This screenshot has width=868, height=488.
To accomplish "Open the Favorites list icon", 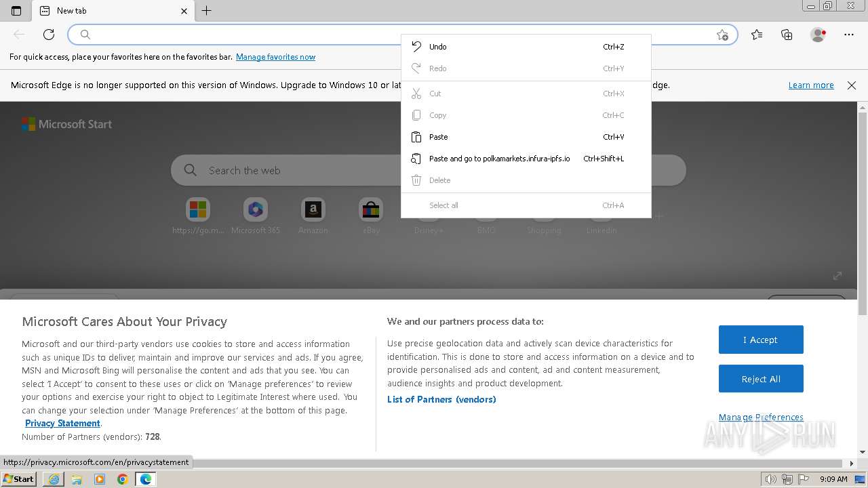I will point(757,35).
